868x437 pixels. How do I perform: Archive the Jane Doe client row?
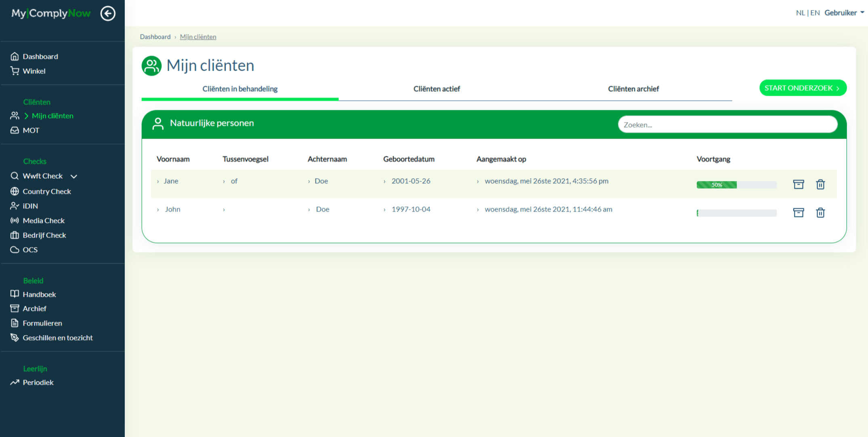click(798, 184)
